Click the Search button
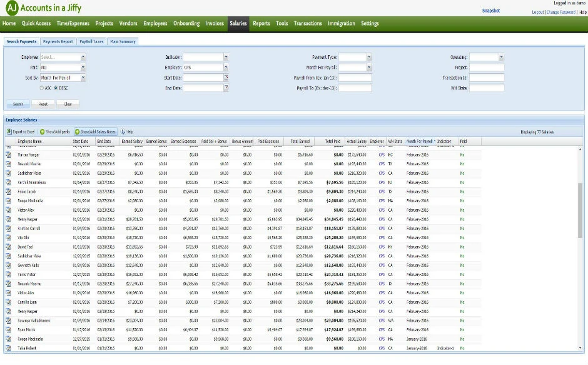 [x=18, y=104]
